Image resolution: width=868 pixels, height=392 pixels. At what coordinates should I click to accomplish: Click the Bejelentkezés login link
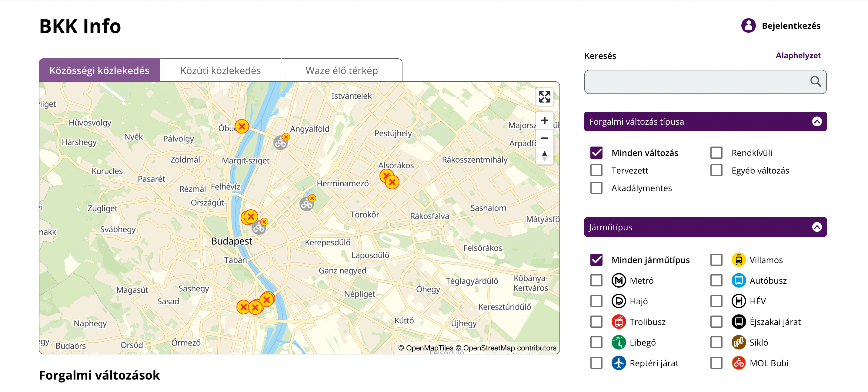coord(791,26)
